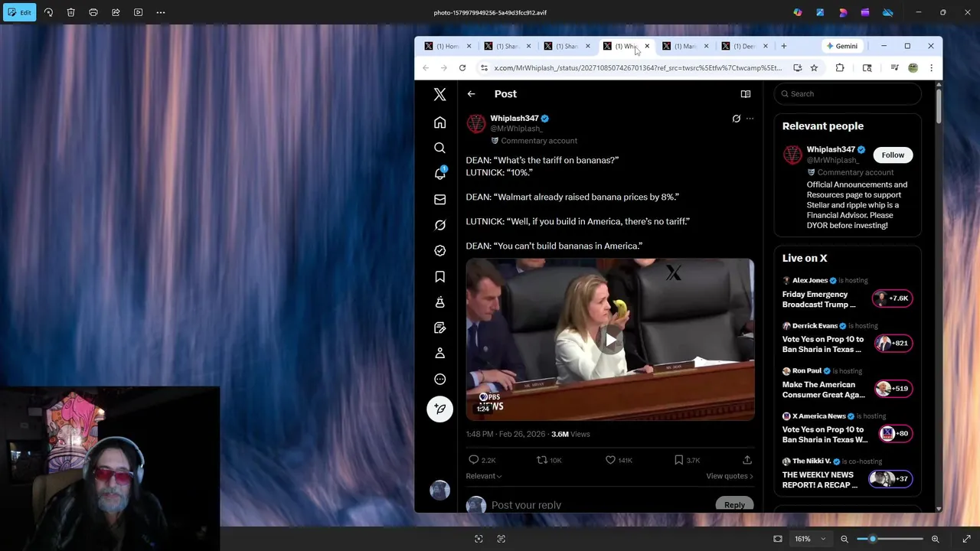980x551 pixels.
Task: Open the 161% zoom level dropdown
Action: (810, 539)
